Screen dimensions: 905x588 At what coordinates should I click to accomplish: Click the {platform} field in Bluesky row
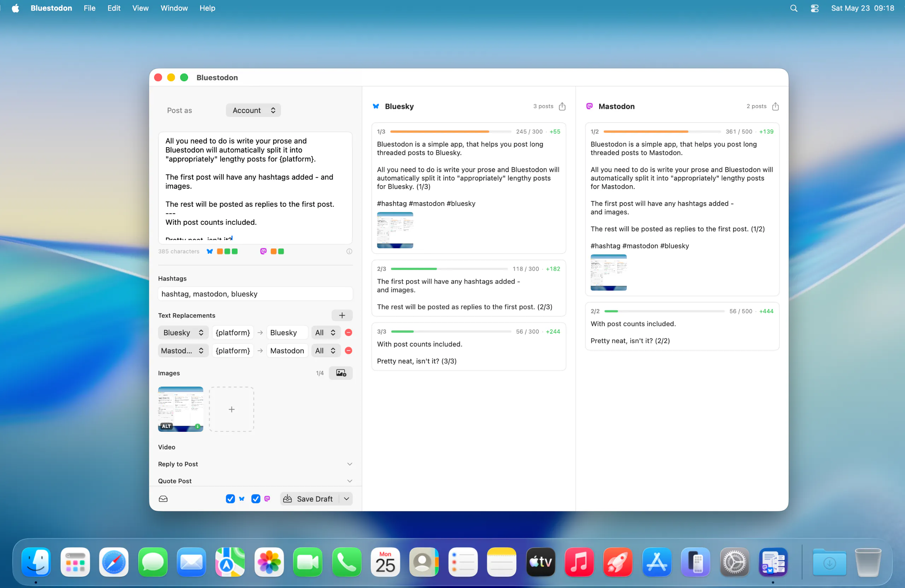[233, 333]
